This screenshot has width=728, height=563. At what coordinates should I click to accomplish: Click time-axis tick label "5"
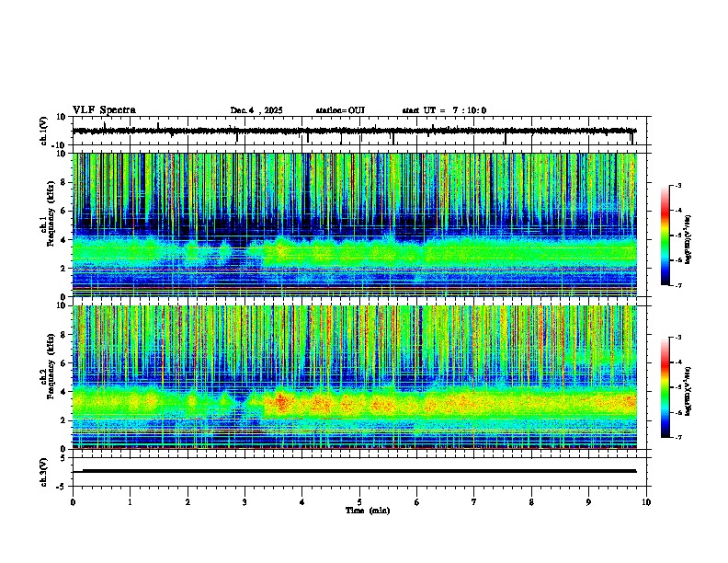point(359,502)
